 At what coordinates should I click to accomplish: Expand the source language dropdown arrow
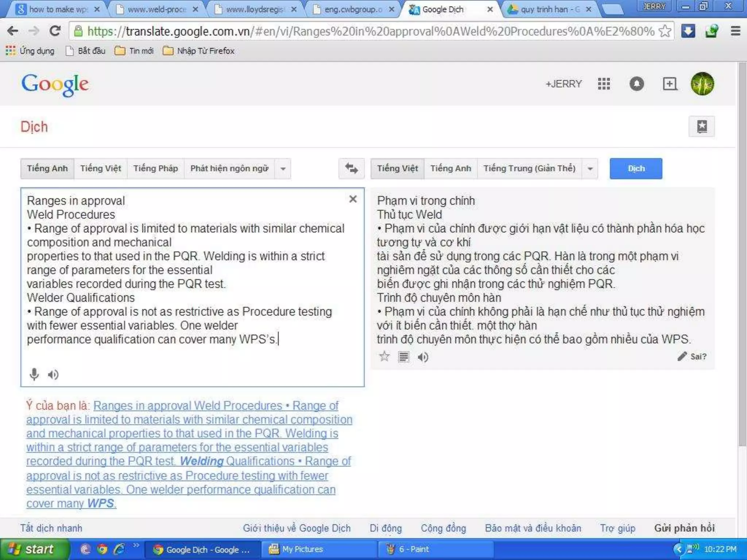[283, 169]
